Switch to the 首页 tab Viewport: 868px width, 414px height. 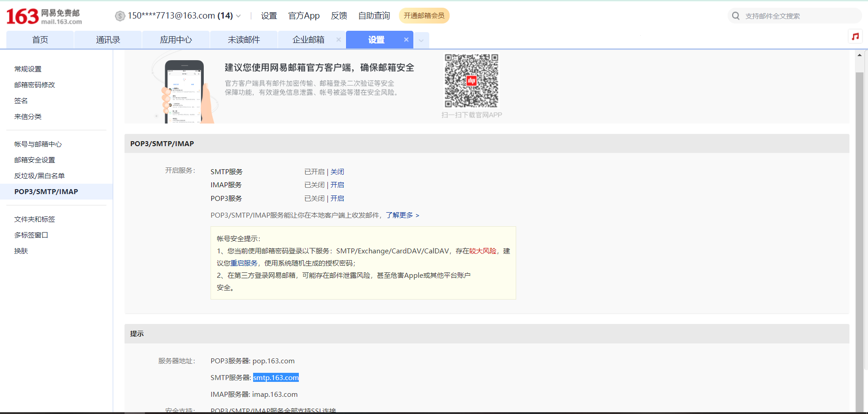pyautogui.click(x=40, y=40)
